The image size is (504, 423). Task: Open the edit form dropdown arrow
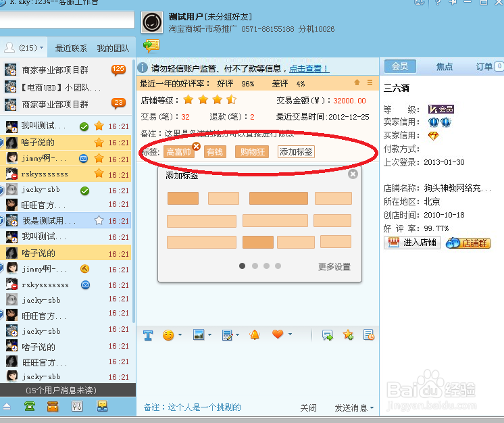(x=238, y=334)
